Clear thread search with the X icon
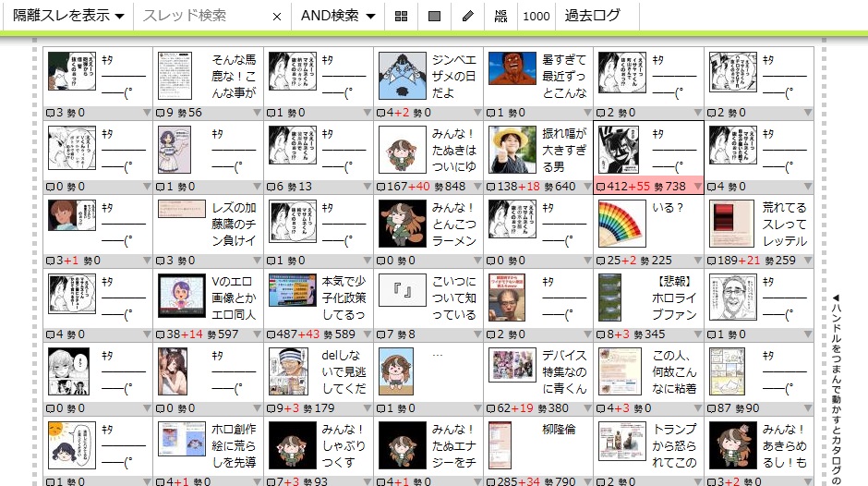The width and height of the screenshot is (868, 486). pos(277,17)
